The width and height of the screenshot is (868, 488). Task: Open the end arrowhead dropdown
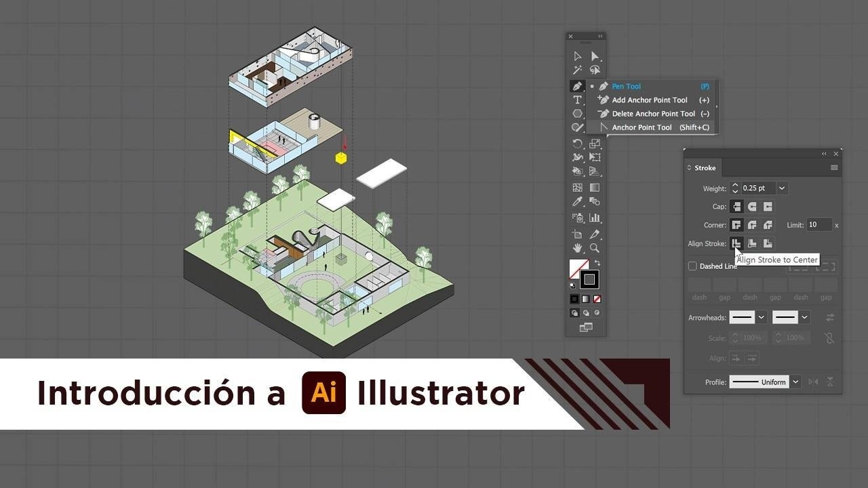pos(804,317)
